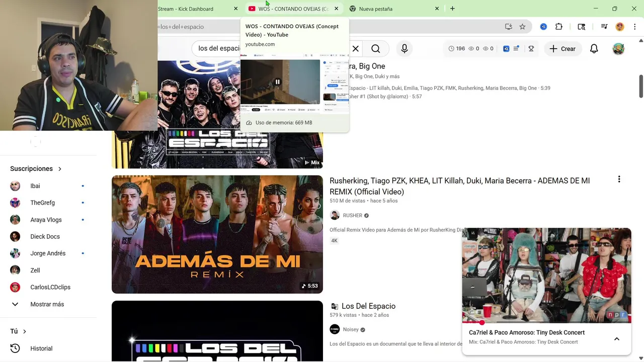The image size is (644, 362).
Task: Open the Ibai subscription channel
Action: click(x=48, y=186)
